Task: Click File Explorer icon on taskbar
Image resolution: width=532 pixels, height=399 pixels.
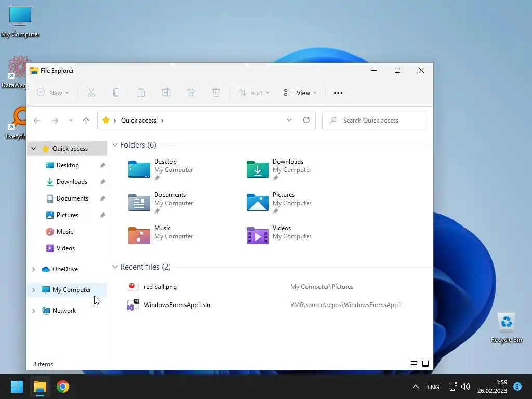Action: click(40, 387)
